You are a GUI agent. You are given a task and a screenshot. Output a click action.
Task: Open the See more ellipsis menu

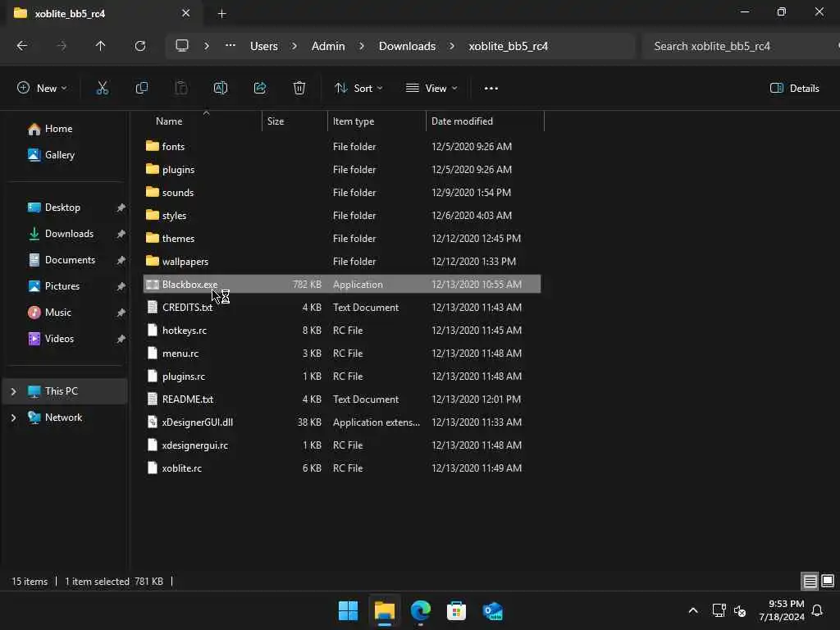pyautogui.click(x=491, y=89)
